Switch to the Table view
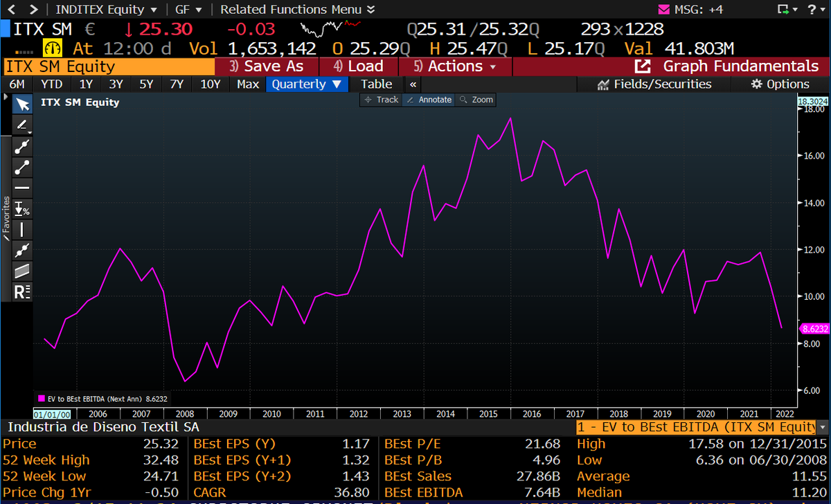 pyautogui.click(x=377, y=84)
